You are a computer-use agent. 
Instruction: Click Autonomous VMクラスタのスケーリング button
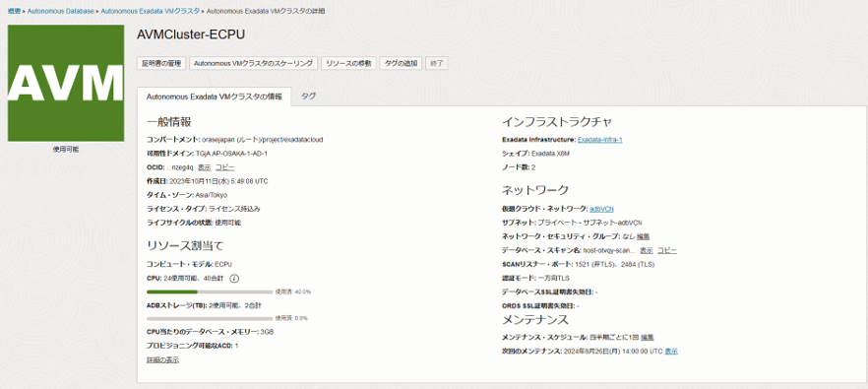(x=254, y=63)
